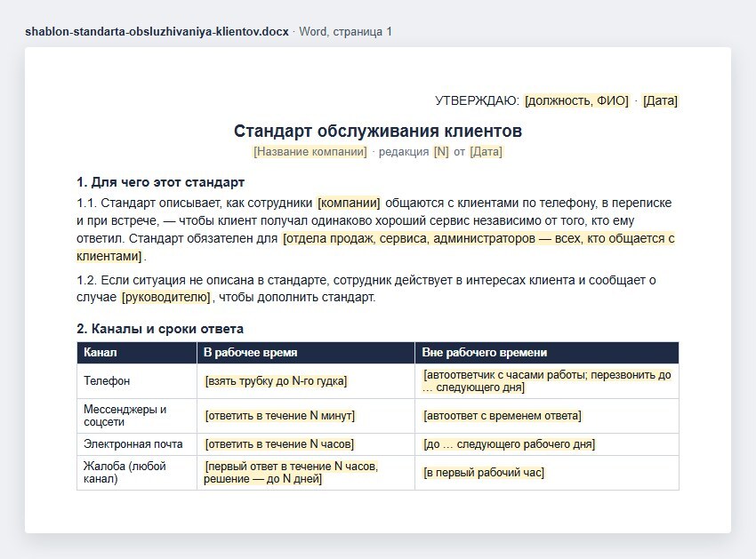Viewport: 756px width, 559px height.
Task: Select the [Название компании] placeholder
Action: [310, 152]
